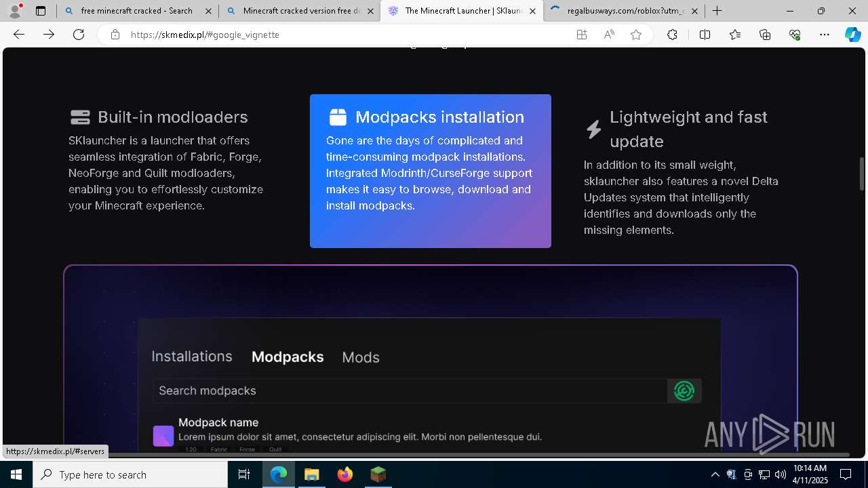Open a new browser tab
The height and width of the screenshot is (488, 868).
point(717,11)
